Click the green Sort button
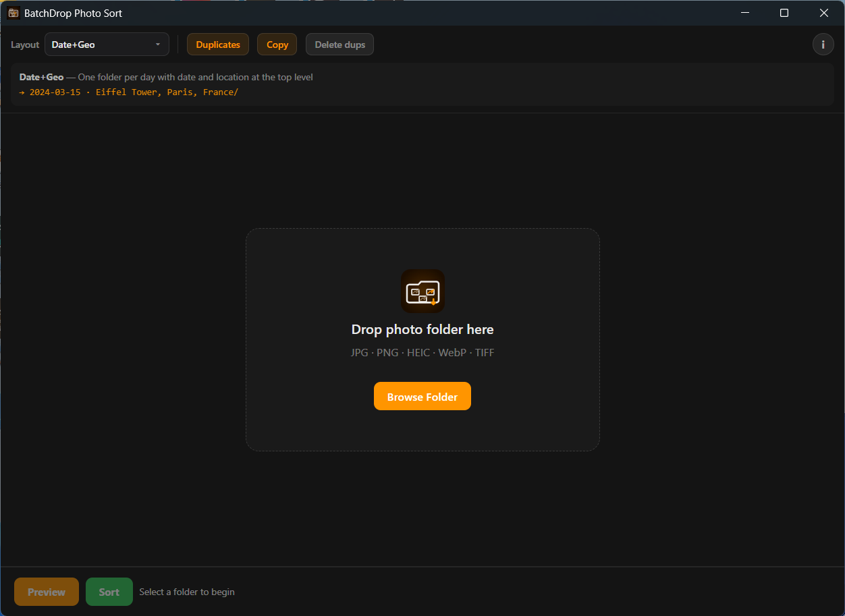845x616 pixels. [x=109, y=592]
